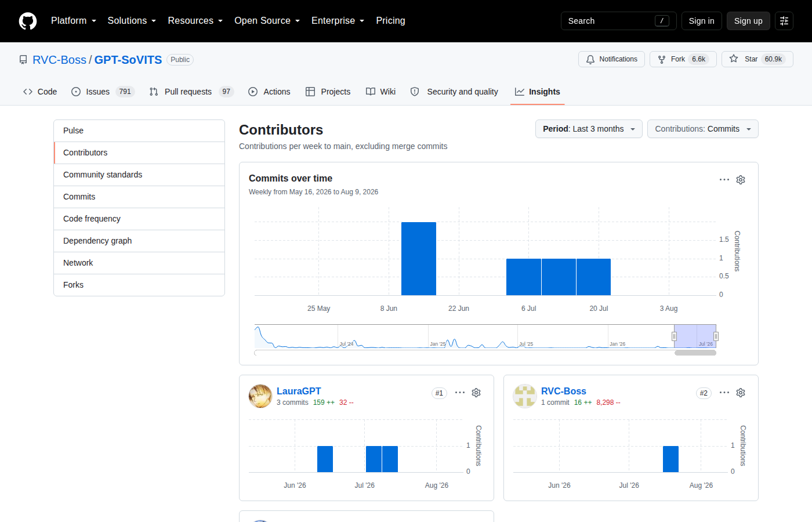This screenshot has height=522, width=812.
Task: Click RVC-Boss's avatar image
Action: [x=525, y=396]
